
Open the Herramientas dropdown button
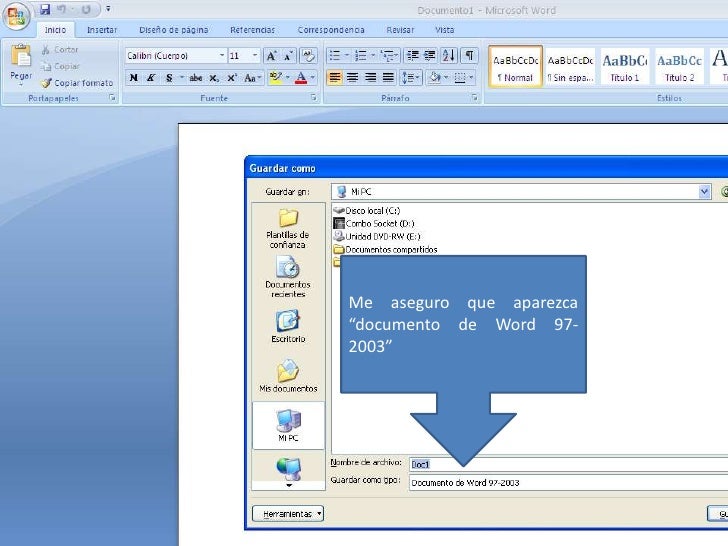[x=288, y=514]
